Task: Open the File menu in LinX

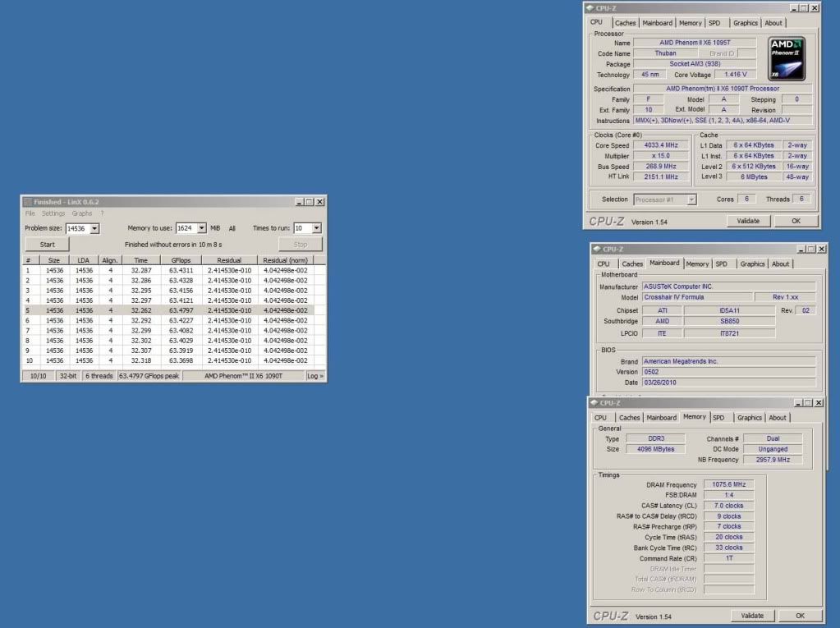Action: [30, 213]
